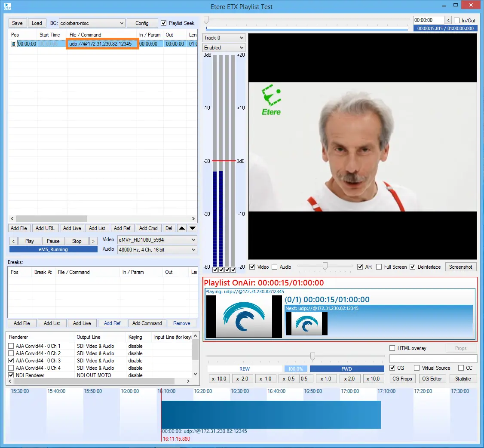Viewport: 484px width, 448px height.
Task: Click the move item down arrow
Action: 193,228
